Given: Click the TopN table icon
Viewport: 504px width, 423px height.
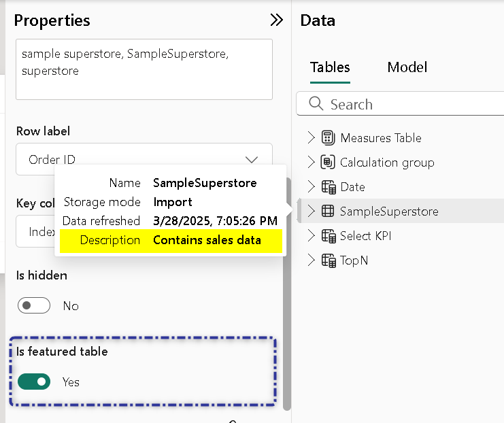Looking at the screenshot, I should (328, 260).
